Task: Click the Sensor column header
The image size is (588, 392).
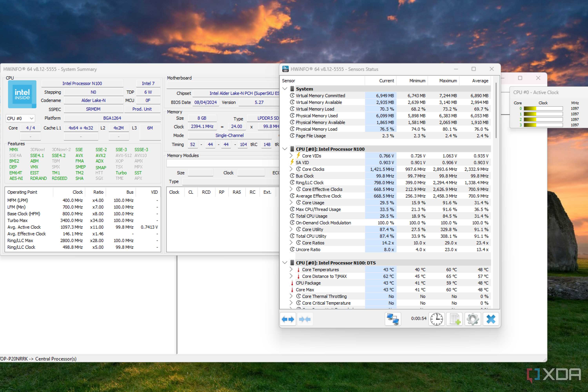Action: (322, 81)
